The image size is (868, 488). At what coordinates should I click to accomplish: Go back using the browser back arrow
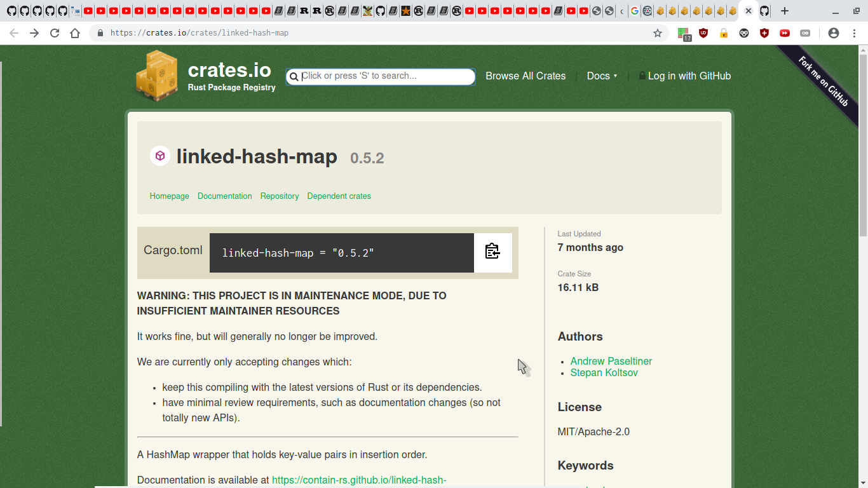14,33
